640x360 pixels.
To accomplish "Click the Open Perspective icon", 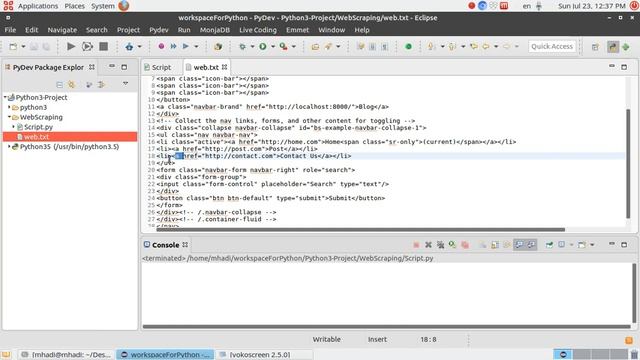I will tap(595, 47).
